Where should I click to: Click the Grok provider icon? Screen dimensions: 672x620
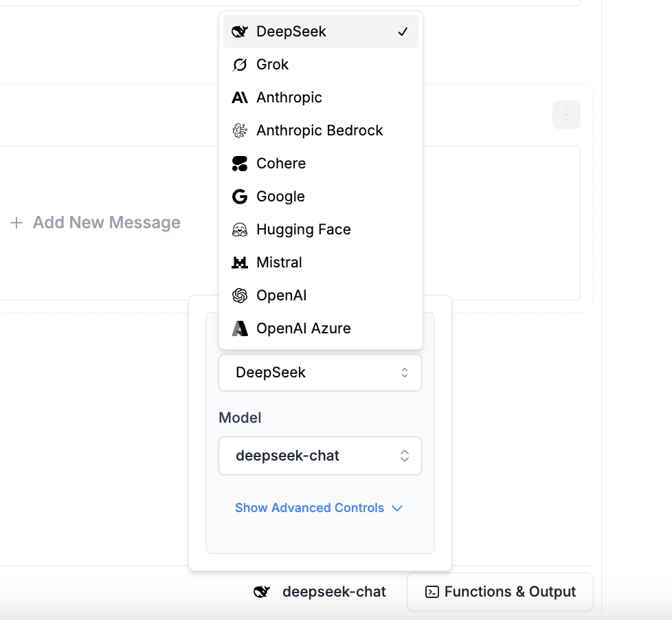[x=239, y=64]
